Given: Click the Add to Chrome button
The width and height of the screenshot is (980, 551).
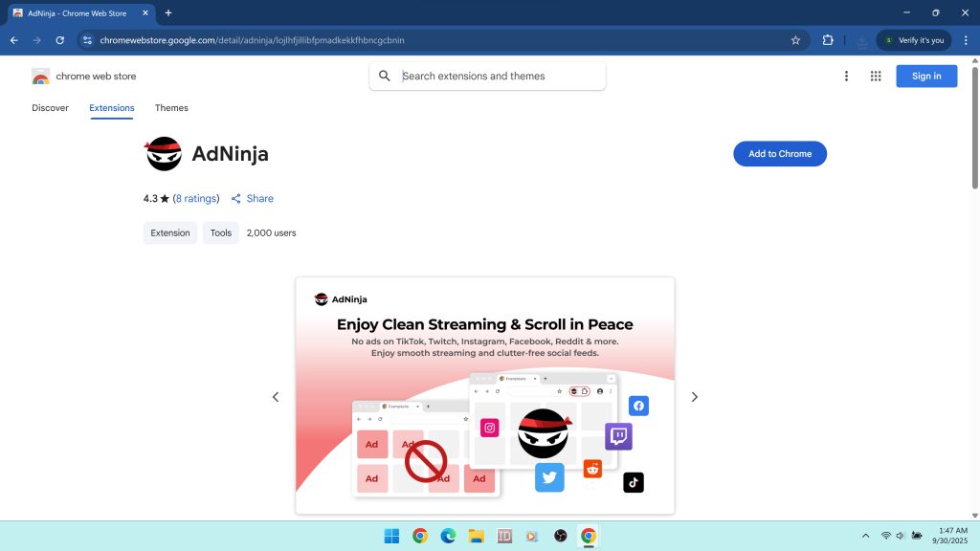Looking at the screenshot, I should pyautogui.click(x=779, y=154).
